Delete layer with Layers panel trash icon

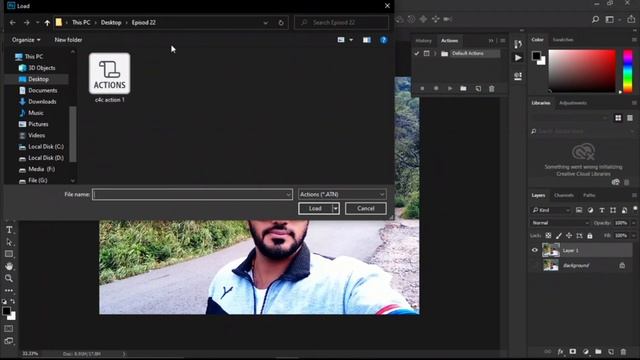coord(623,351)
